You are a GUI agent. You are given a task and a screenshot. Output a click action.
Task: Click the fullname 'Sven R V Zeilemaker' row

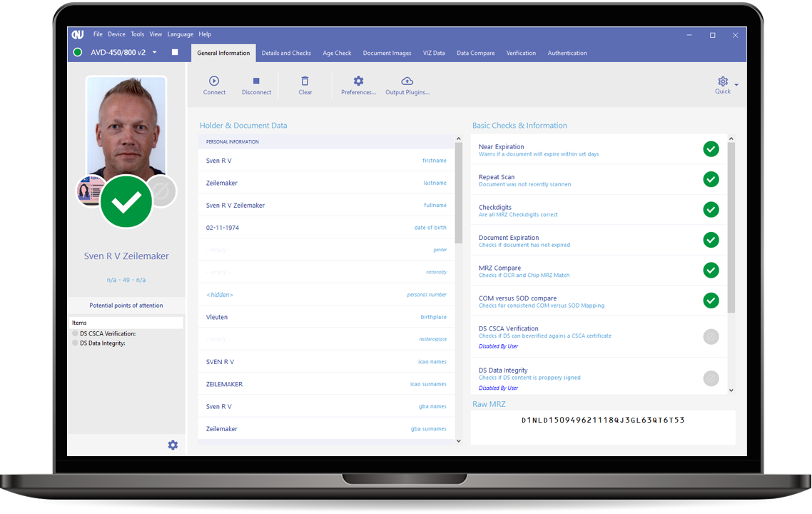326,205
